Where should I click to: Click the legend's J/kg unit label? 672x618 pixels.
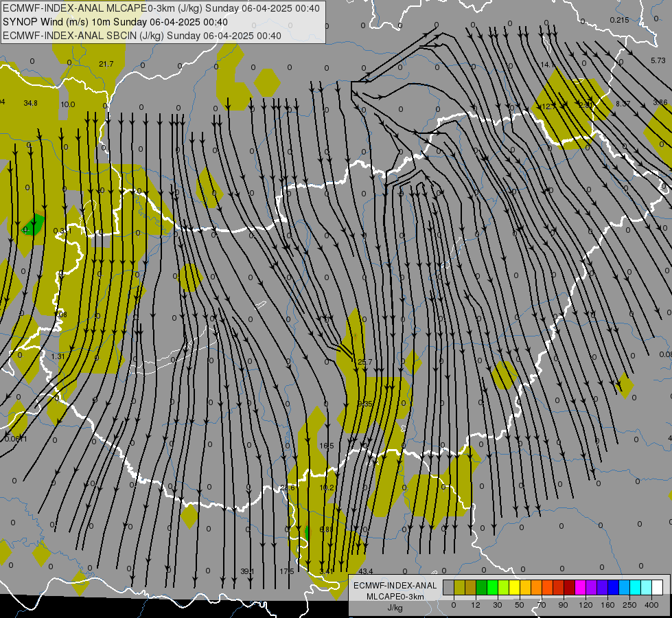[x=395, y=608]
